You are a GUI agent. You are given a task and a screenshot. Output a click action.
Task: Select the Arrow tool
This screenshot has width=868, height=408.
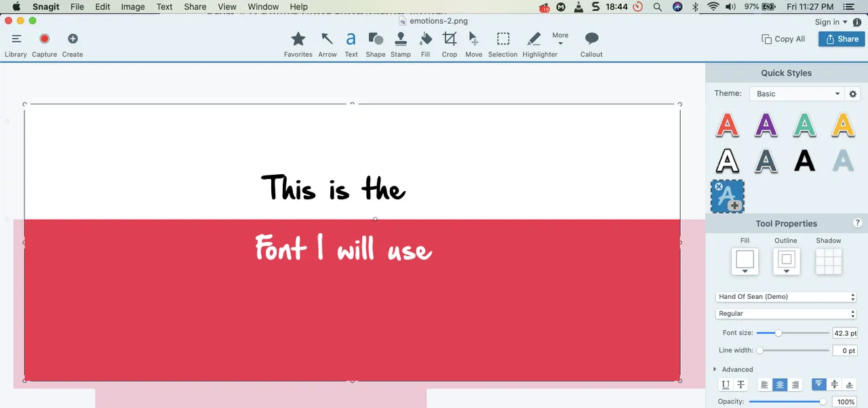click(x=328, y=39)
